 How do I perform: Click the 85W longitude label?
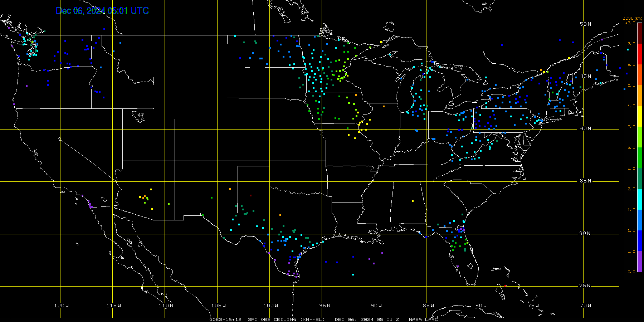pos(429,306)
